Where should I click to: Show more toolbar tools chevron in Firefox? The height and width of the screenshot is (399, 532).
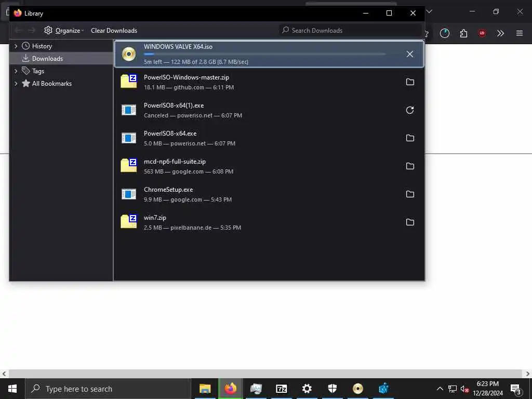pos(500,33)
